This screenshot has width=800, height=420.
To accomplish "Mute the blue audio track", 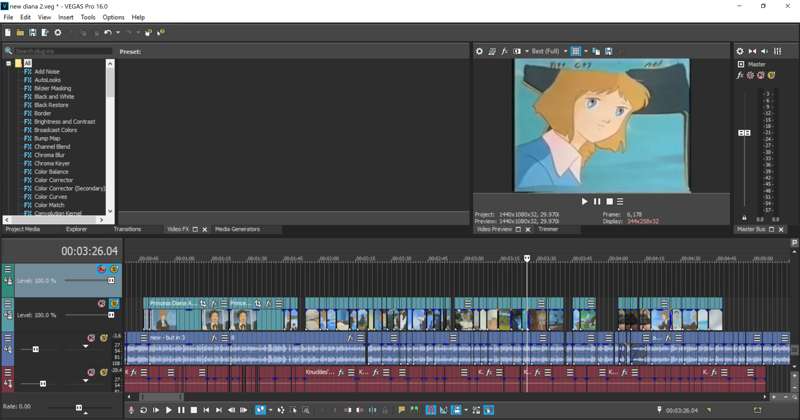I will coord(91,338).
